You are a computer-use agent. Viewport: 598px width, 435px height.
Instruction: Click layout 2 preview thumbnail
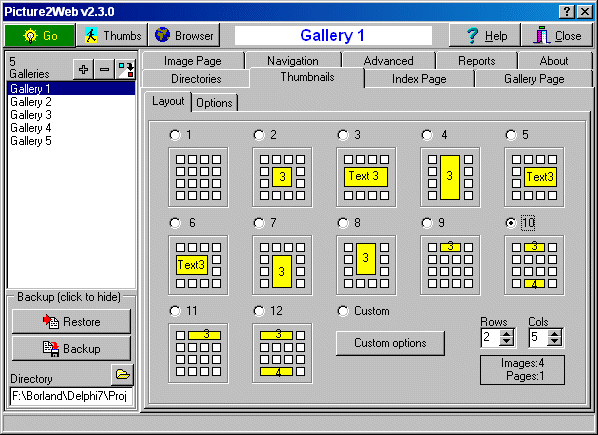tap(282, 177)
